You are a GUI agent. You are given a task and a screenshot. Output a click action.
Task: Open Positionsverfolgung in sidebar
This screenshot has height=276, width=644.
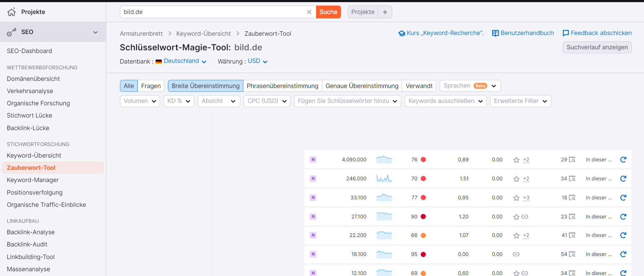pos(35,192)
